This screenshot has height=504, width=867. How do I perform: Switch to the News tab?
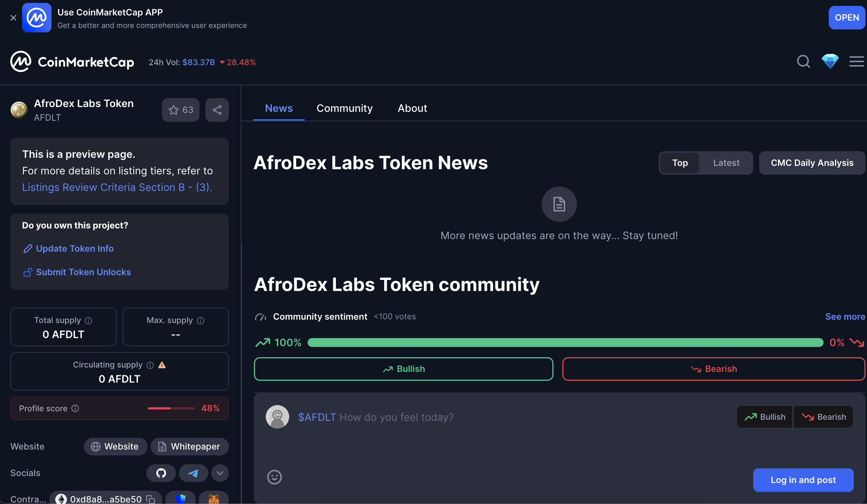(279, 108)
